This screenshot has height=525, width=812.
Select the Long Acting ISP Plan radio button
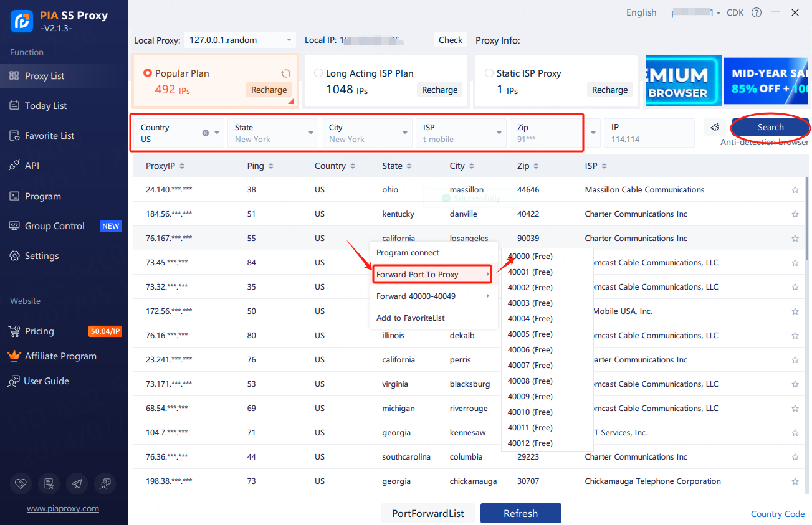coord(318,73)
